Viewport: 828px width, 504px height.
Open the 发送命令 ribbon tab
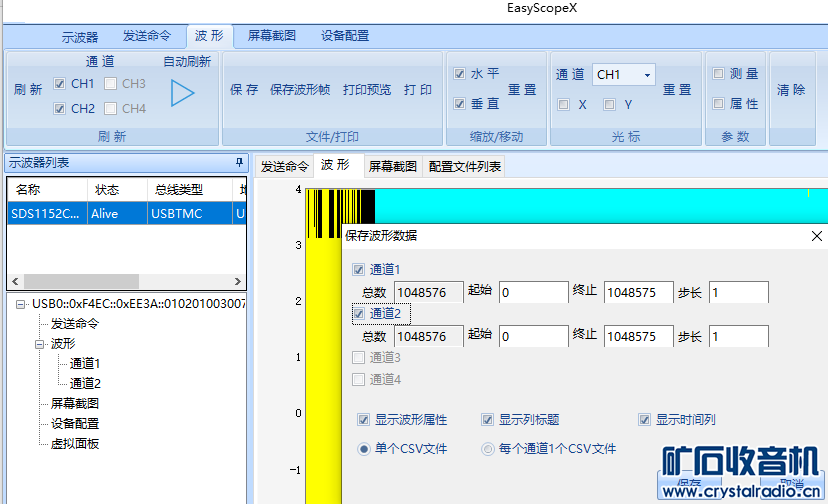[147, 36]
